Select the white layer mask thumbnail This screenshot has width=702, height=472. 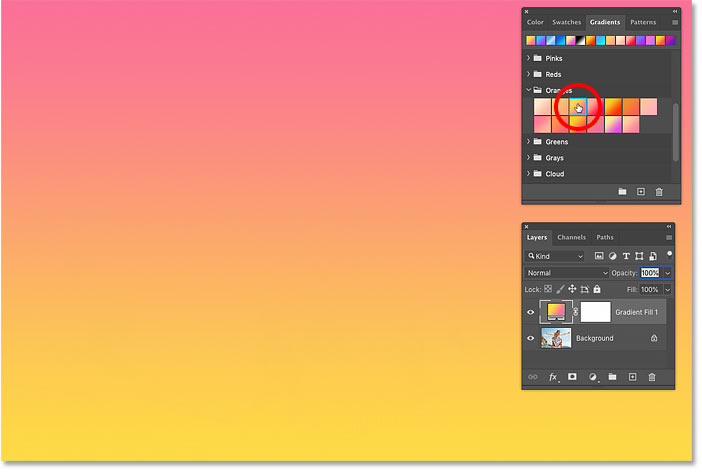pos(595,312)
